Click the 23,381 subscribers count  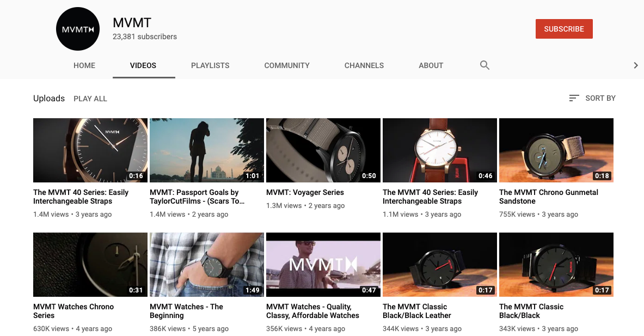145,36
